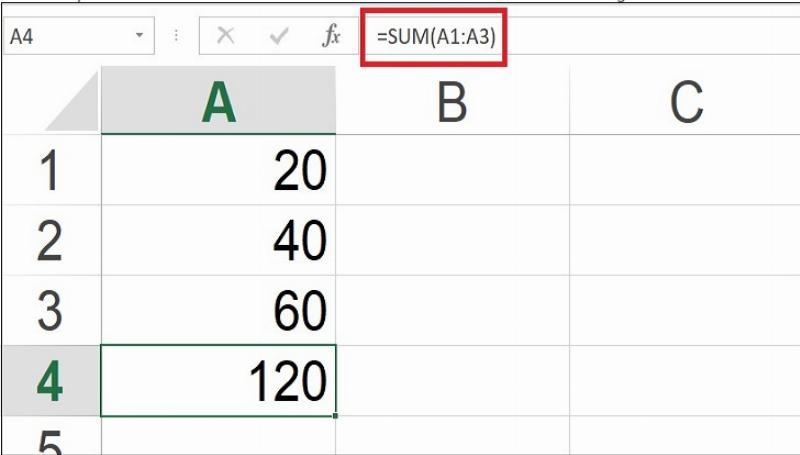Select empty cell C4
Viewport: 800px width, 455px height.
tap(685, 381)
